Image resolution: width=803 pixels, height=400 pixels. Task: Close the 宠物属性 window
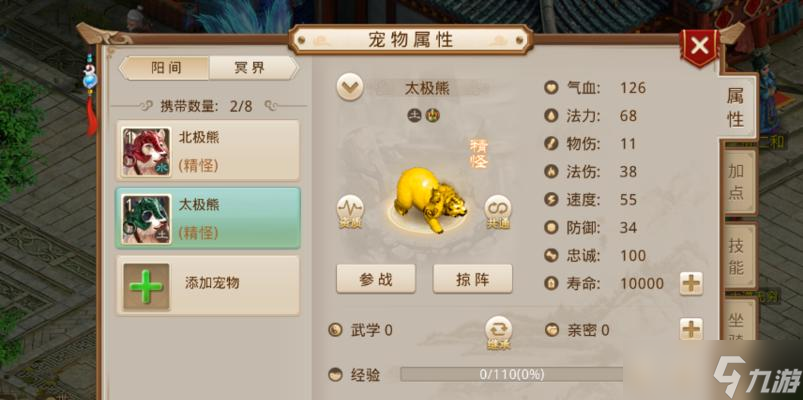(700, 47)
